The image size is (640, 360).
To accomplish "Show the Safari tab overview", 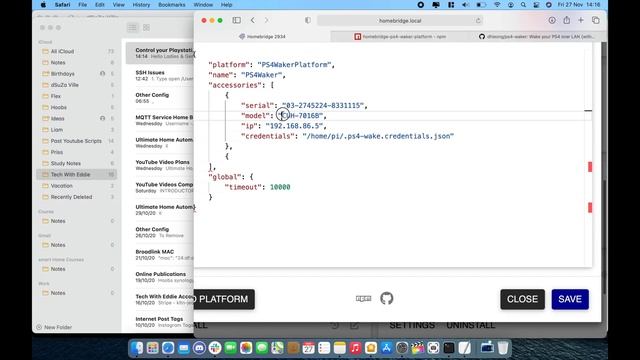I will pyautogui.click(x=596, y=20).
